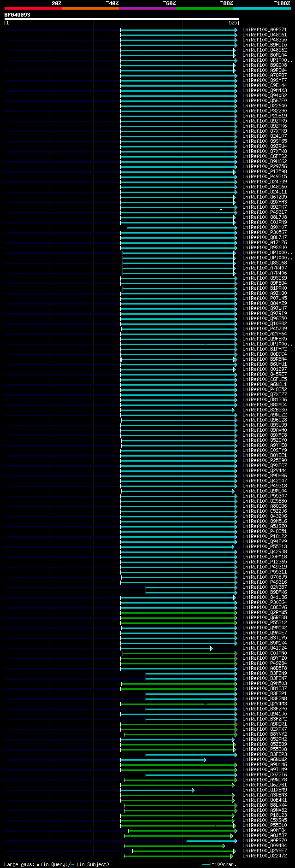Click hit label UniRef100_O24339
The image size is (295, 868).
coord(265,182)
